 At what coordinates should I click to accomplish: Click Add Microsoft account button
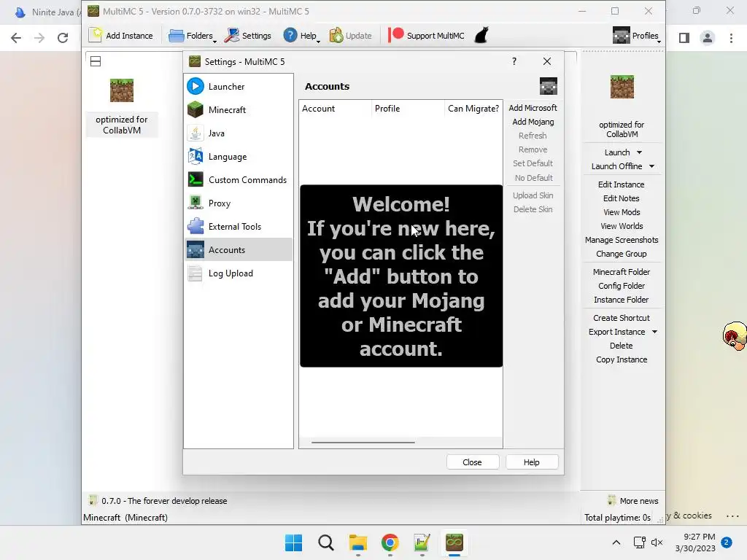point(533,108)
